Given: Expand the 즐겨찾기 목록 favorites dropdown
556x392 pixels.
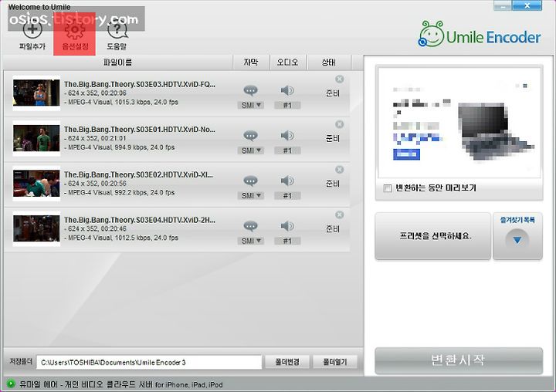Looking at the screenshot, I should click(x=517, y=236).
